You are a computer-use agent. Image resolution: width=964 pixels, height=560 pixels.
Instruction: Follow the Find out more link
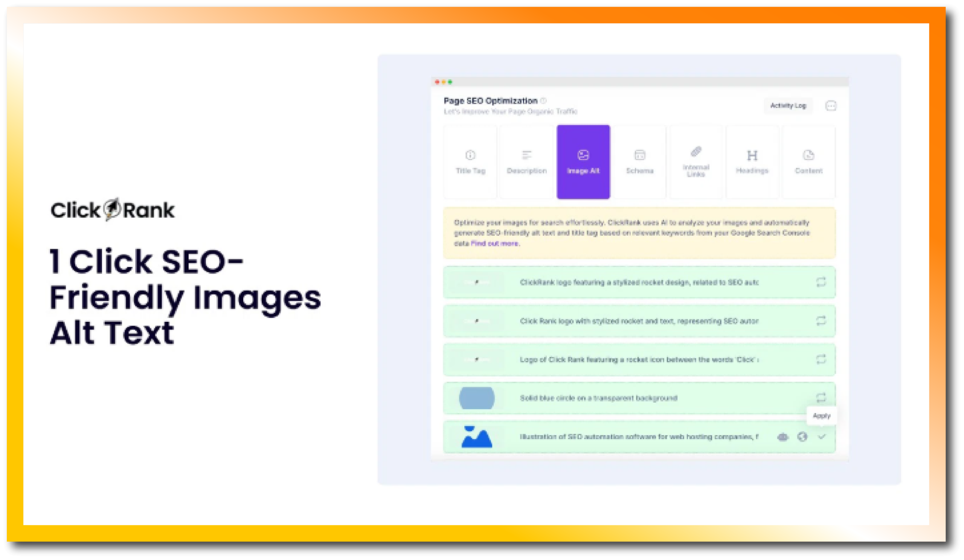[x=495, y=243]
